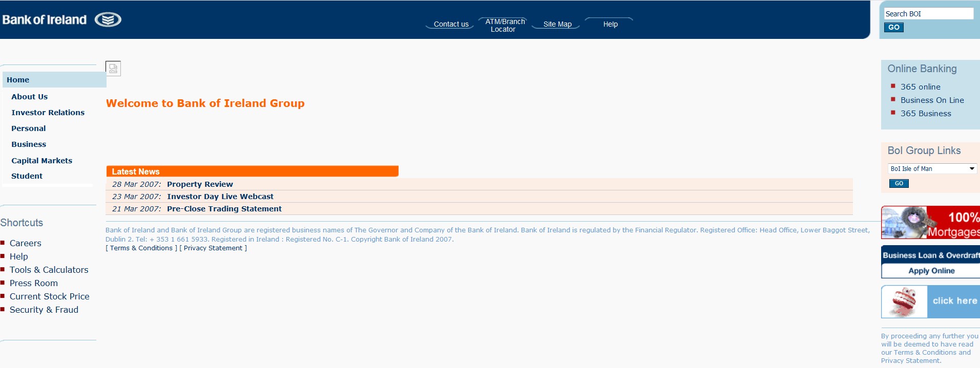This screenshot has height=368, width=980.
Task: Click the Latest News header bar
Action: [x=252, y=171]
